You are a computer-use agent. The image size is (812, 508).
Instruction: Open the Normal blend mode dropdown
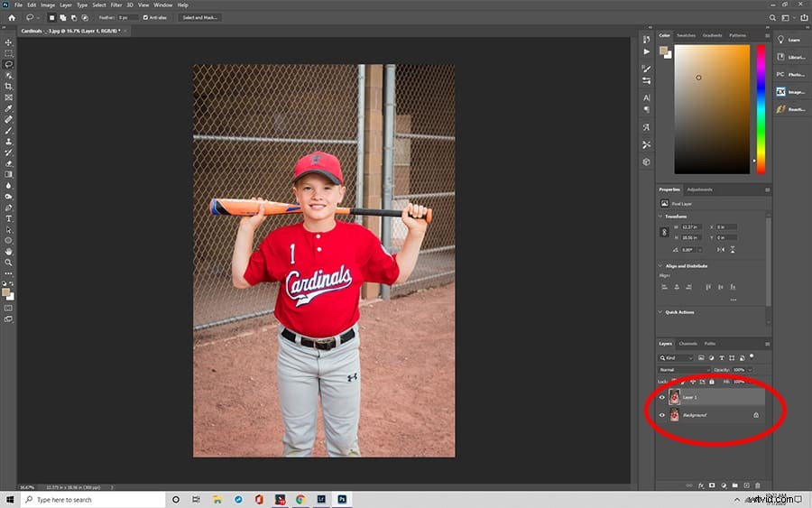[684, 370]
